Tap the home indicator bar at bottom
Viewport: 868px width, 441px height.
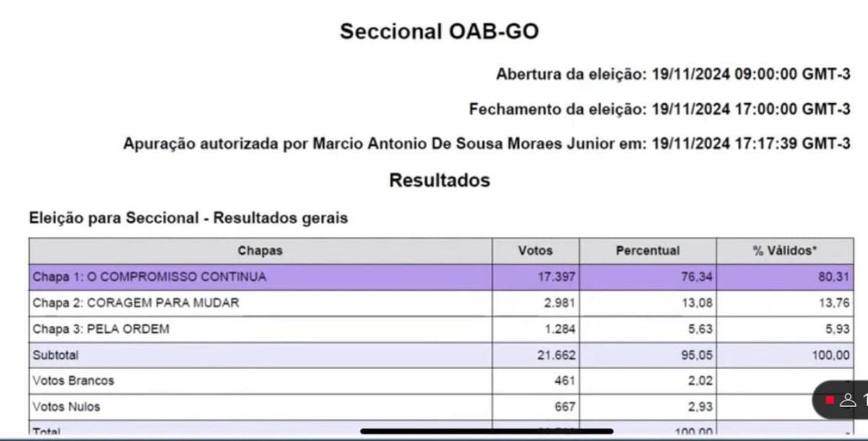(487, 431)
